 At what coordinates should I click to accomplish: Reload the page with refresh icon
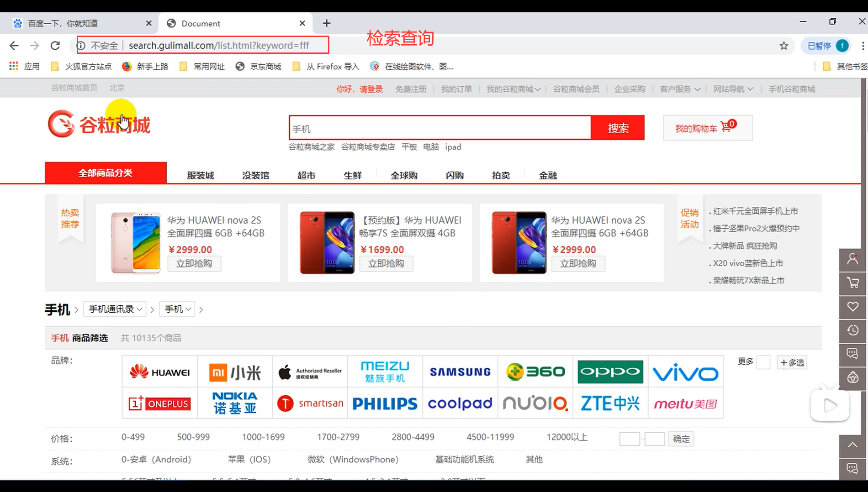(x=55, y=46)
